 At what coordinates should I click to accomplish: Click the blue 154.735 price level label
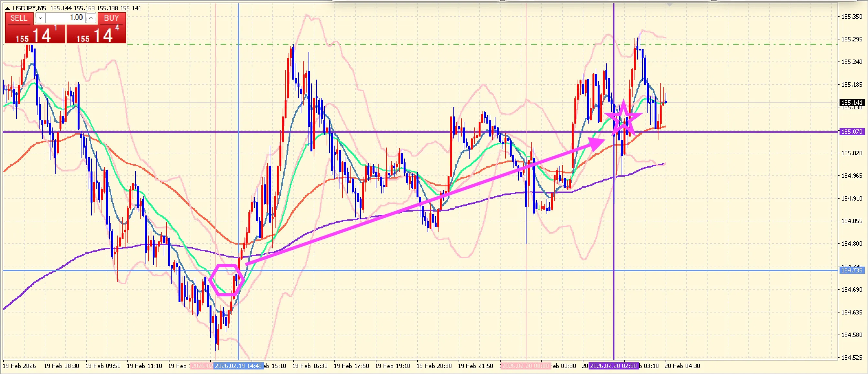click(x=852, y=270)
